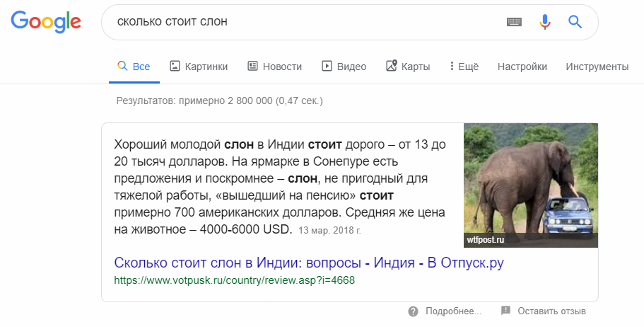The width and height of the screenshot is (644, 327).
Task: Click the Видео play icon
Action: (327, 66)
